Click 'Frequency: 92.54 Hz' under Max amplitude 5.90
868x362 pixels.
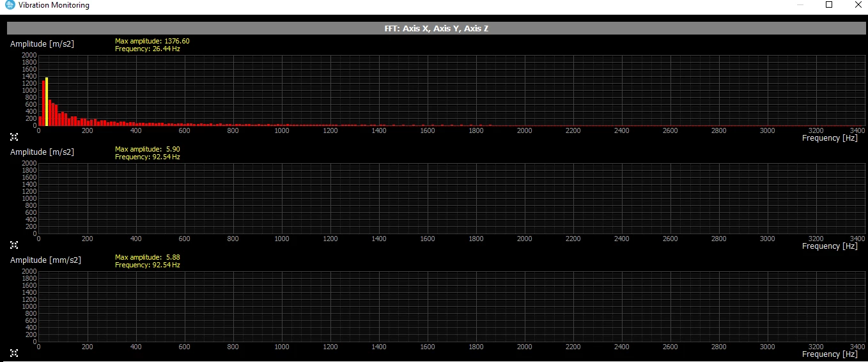tap(147, 157)
